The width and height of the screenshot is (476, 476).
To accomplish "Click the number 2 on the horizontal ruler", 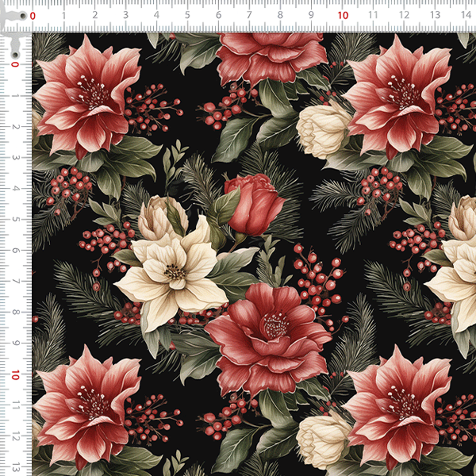I will (x=95, y=15).
